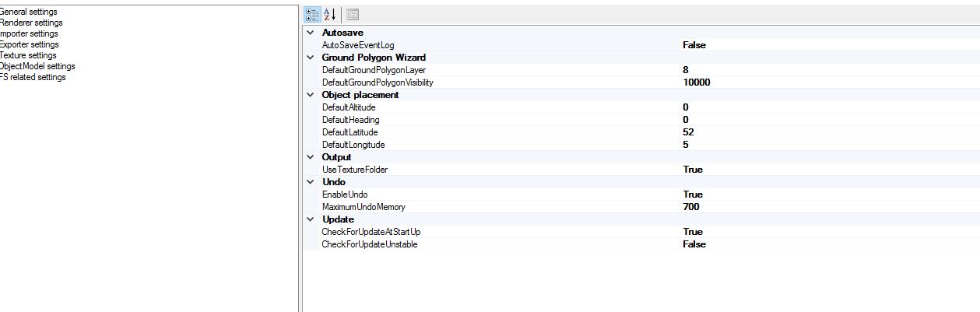Open ObjectModel settings entry

point(37,66)
